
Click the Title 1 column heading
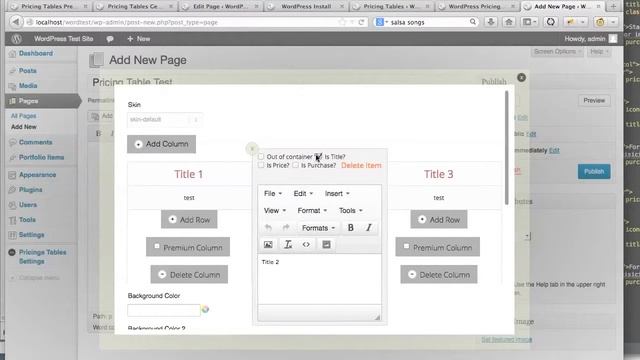tap(189, 174)
